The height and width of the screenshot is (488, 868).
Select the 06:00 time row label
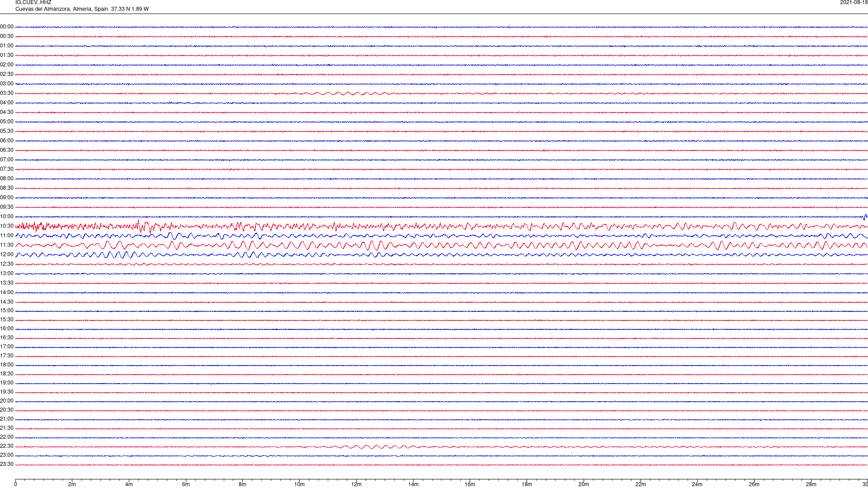pyautogui.click(x=7, y=141)
